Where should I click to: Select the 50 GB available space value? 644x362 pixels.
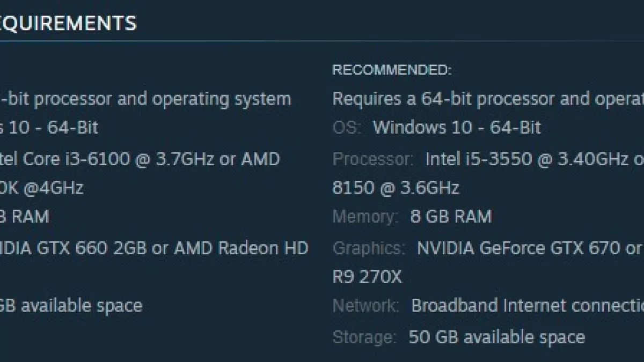pos(497,337)
